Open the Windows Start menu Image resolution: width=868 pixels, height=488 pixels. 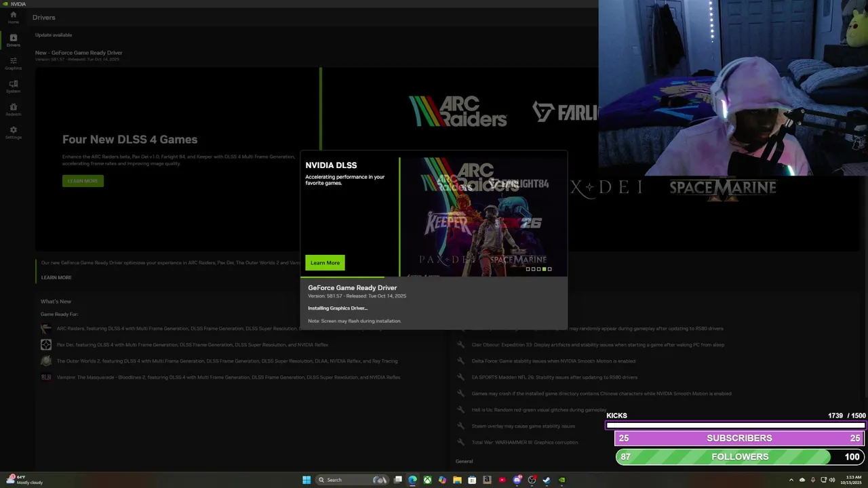tap(307, 480)
